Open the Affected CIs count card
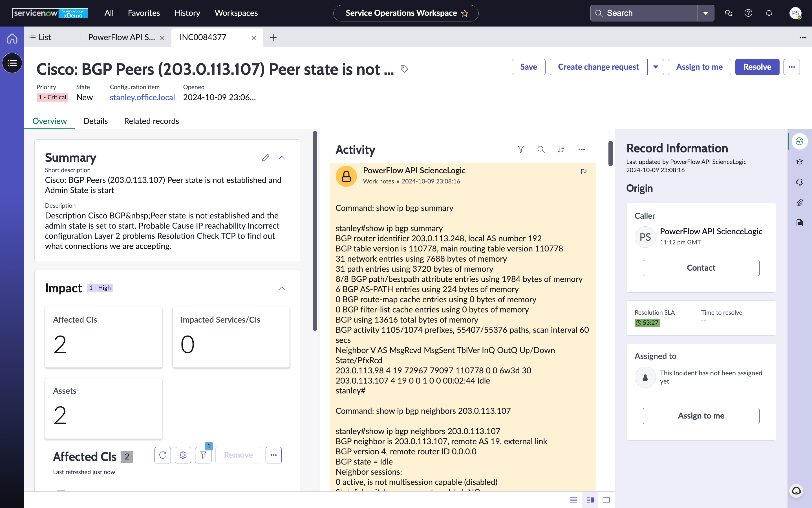The width and height of the screenshot is (812, 508). point(103,337)
